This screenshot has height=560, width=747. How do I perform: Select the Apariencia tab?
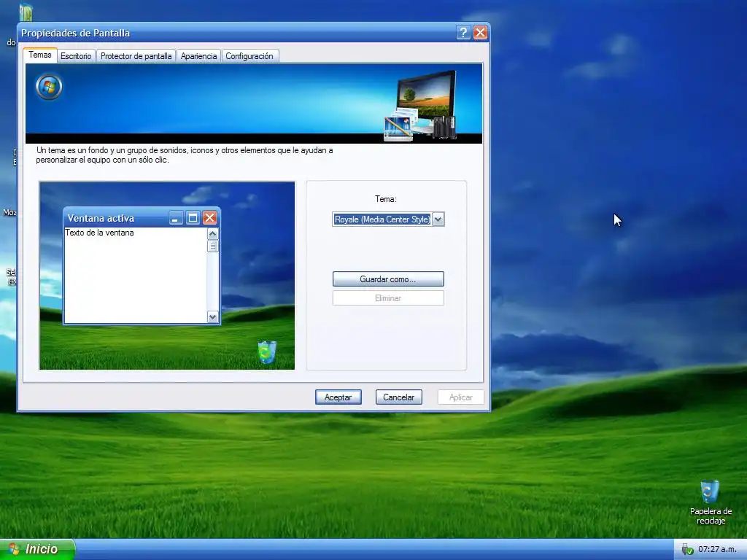pos(198,56)
